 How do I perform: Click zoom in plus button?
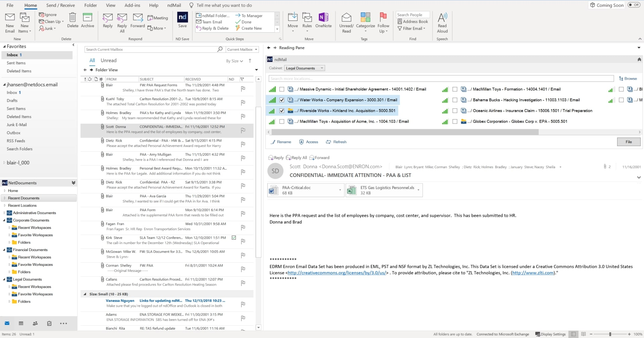[629, 334]
